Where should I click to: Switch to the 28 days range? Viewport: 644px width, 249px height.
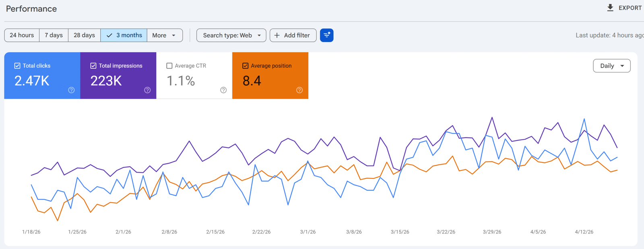click(84, 35)
